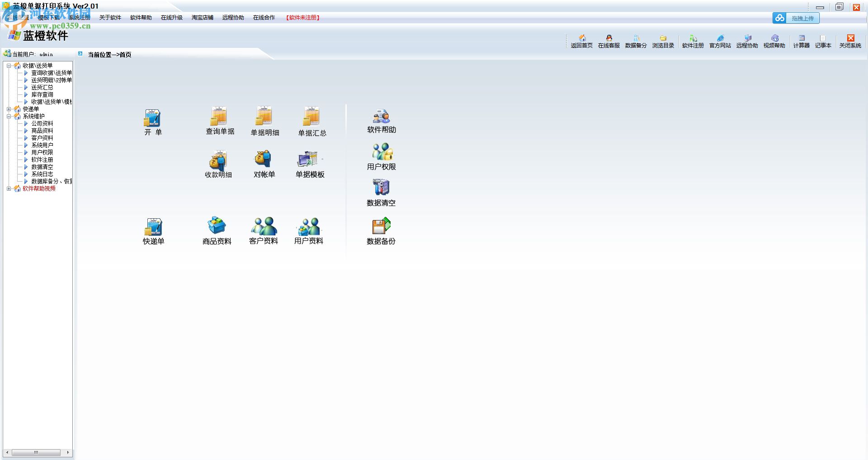Open 浏览目录 from the toolbar
The width and height of the screenshot is (868, 460).
pos(663,42)
